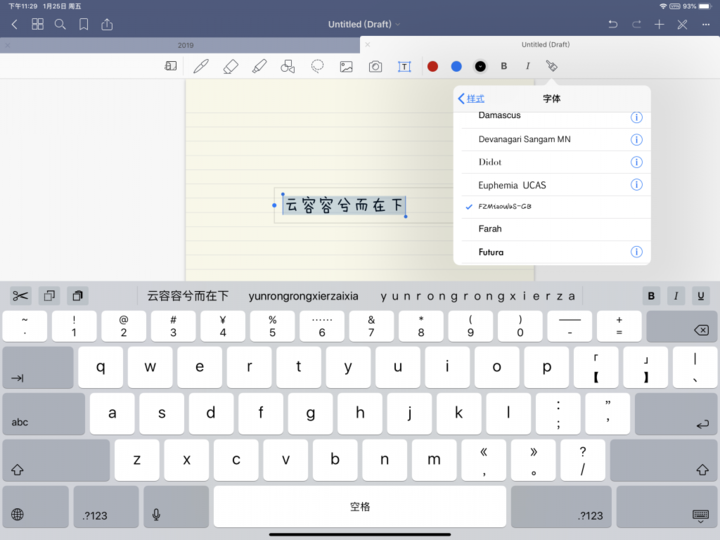This screenshot has height=540, width=720.
Task: Click inside the text box 云容容兮而在下
Action: (x=343, y=205)
